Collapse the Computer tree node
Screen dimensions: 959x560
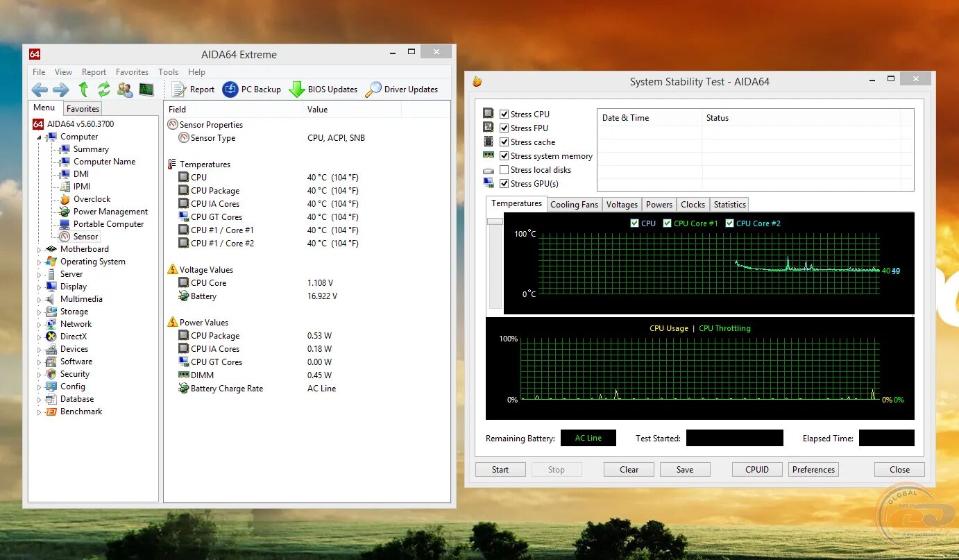click(x=39, y=137)
